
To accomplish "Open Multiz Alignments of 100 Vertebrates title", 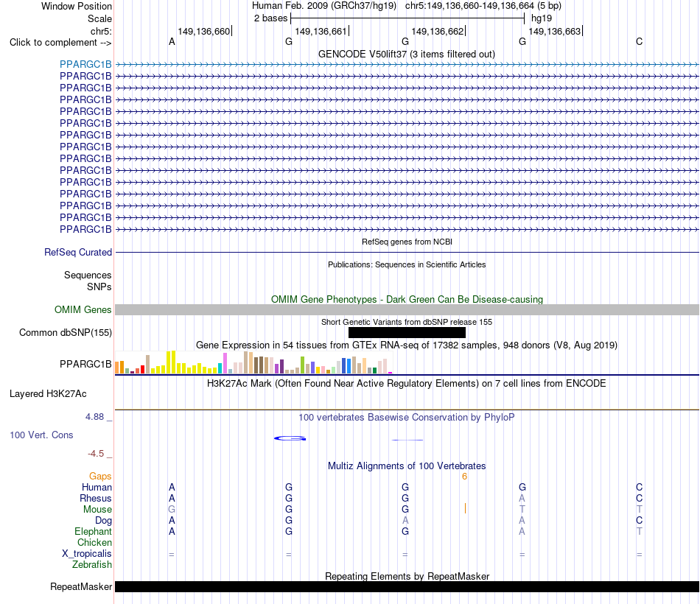I will pos(407,466).
